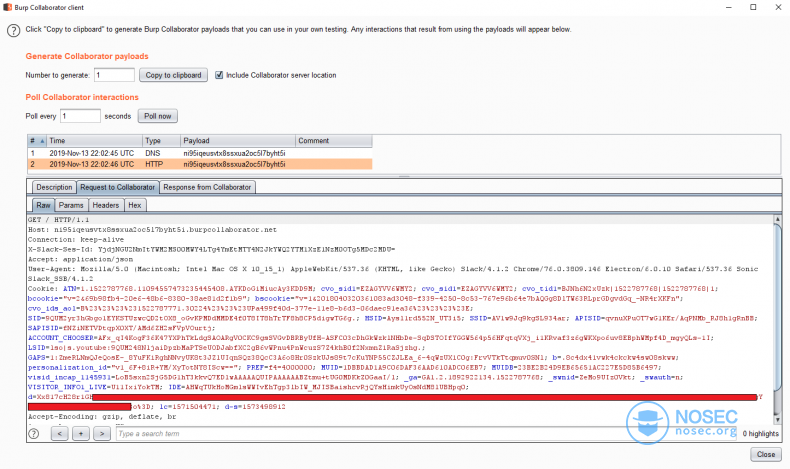
Task: Open the Headers tab
Action: click(x=106, y=205)
